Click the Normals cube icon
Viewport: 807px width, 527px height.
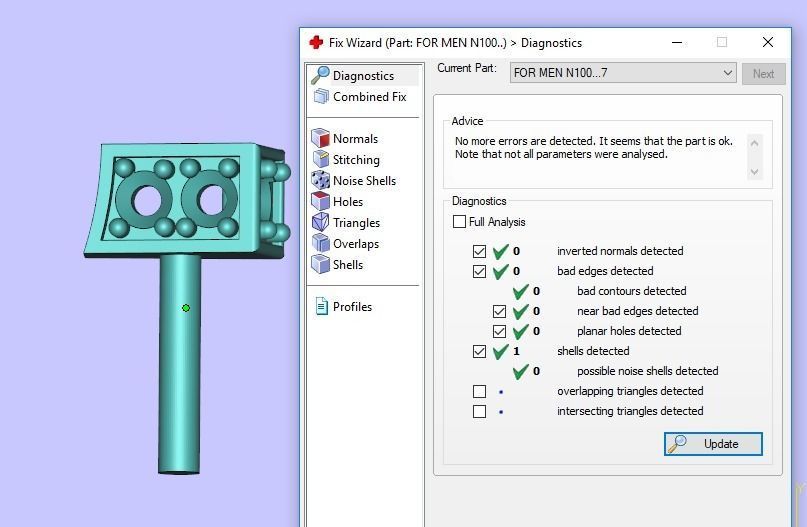click(x=321, y=138)
